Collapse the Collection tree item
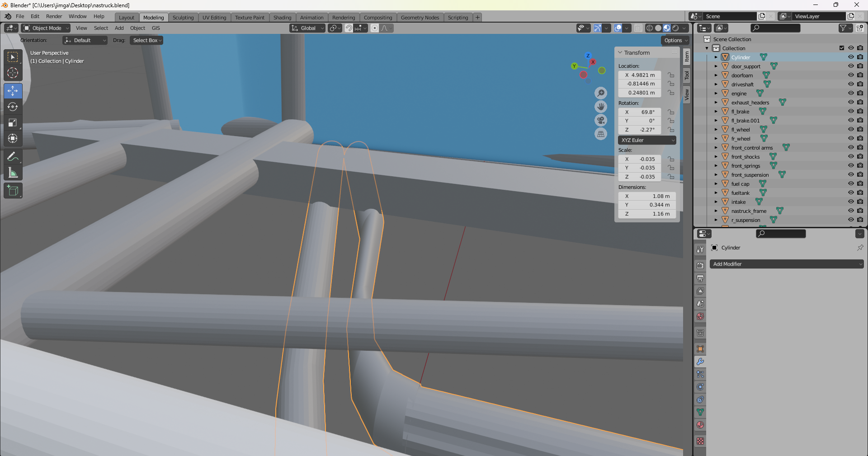Image resolution: width=868 pixels, height=456 pixels. click(707, 48)
